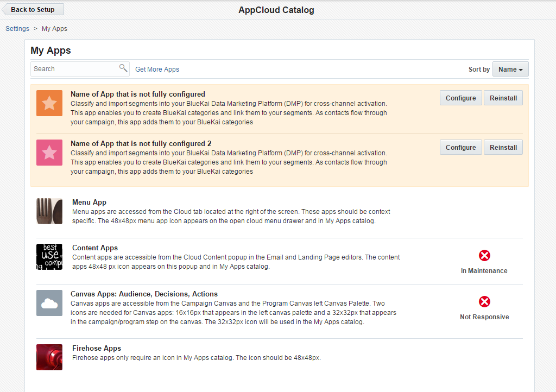The image size is (556, 392).
Task: Click the My Apps breadcrumb item
Action: point(54,28)
